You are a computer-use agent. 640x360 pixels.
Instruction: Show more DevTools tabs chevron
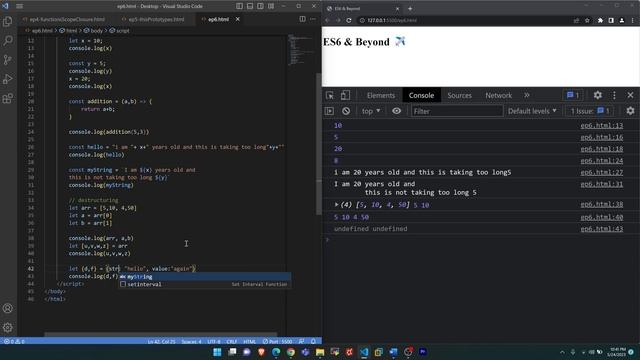[x=527, y=96]
